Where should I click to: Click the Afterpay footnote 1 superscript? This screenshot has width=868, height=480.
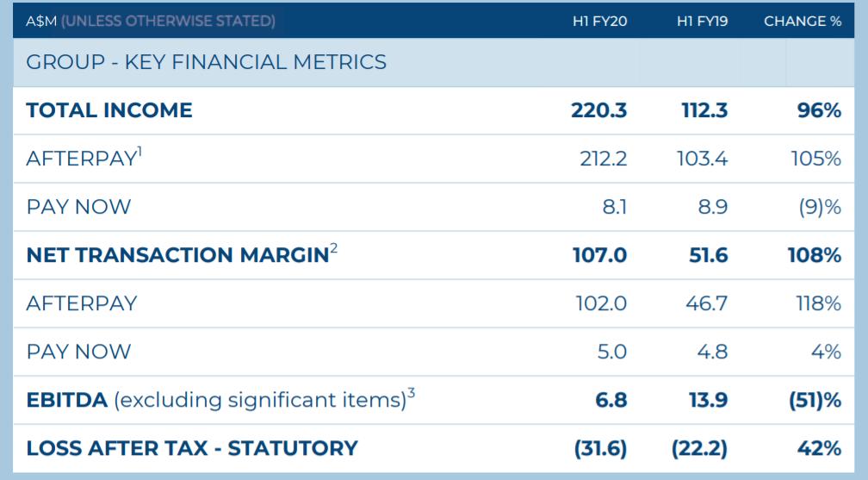pyautogui.click(x=140, y=152)
